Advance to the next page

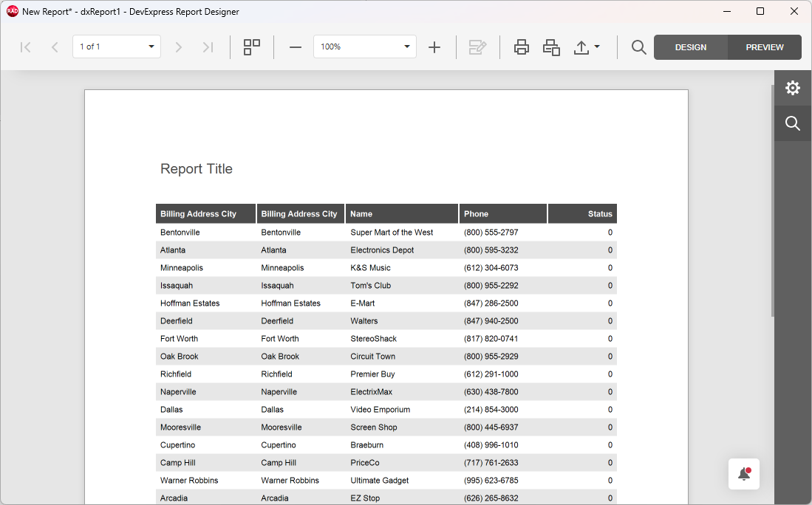178,47
